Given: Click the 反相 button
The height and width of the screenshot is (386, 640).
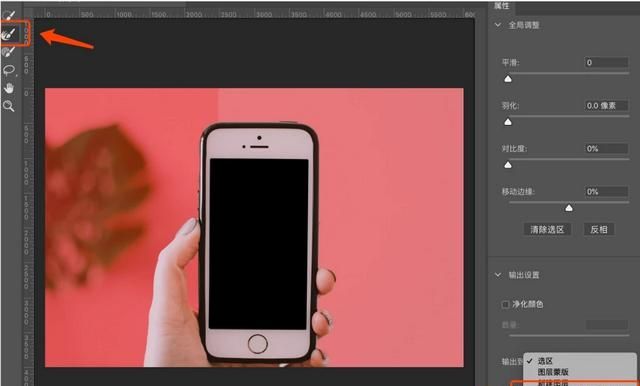Looking at the screenshot, I should click(x=599, y=229).
